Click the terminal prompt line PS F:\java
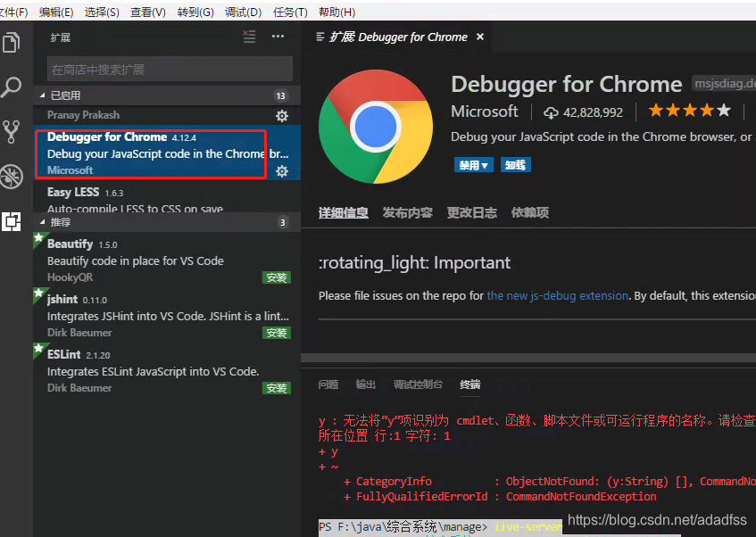This screenshot has width=756, height=537. [441, 526]
